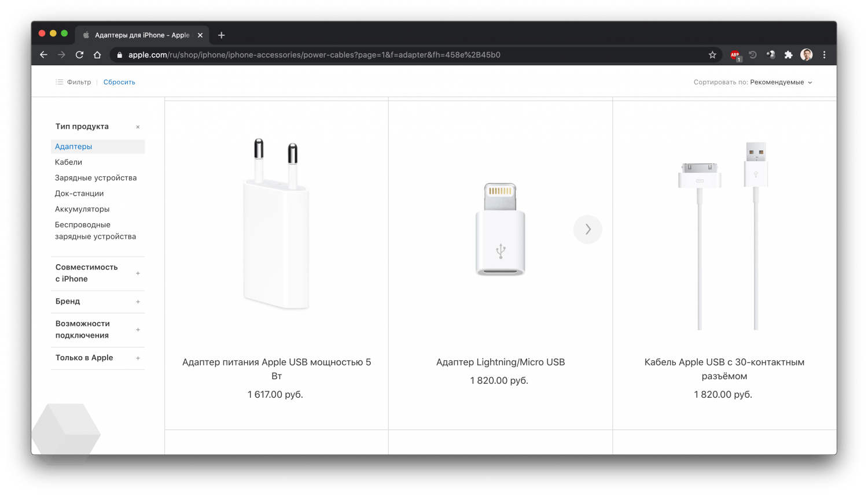Expand Совместимость с iPhone filter
Image resolution: width=868 pixels, height=496 pixels.
coord(98,273)
